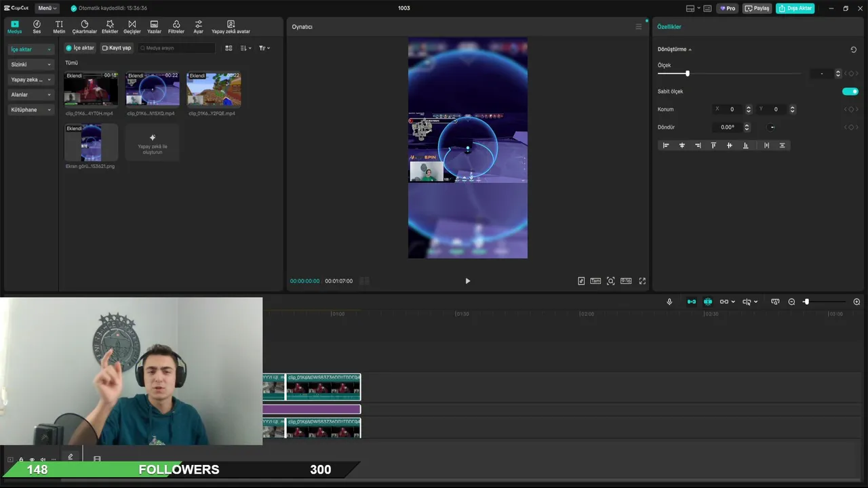The height and width of the screenshot is (488, 868).
Task: Click the Tam quality icon in player
Action: click(x=595, y=281)
